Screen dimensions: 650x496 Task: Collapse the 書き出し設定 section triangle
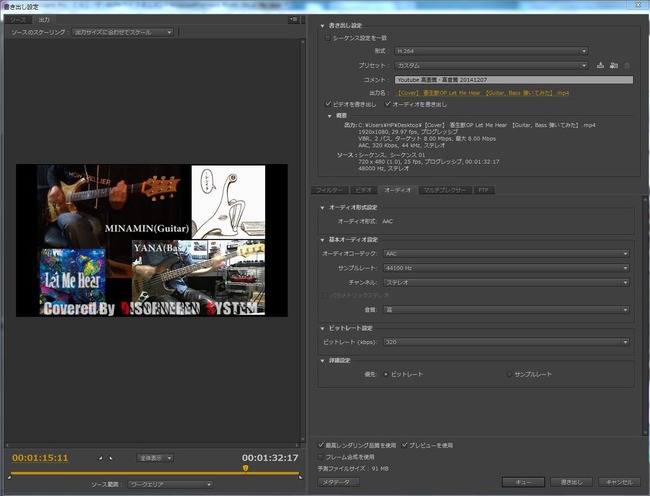coord(323,26)
